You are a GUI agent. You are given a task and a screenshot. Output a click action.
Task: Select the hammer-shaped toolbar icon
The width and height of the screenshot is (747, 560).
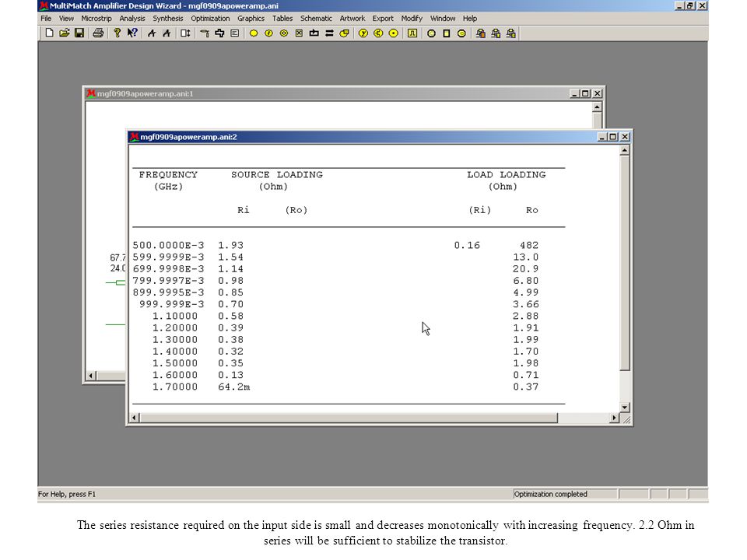205,33
